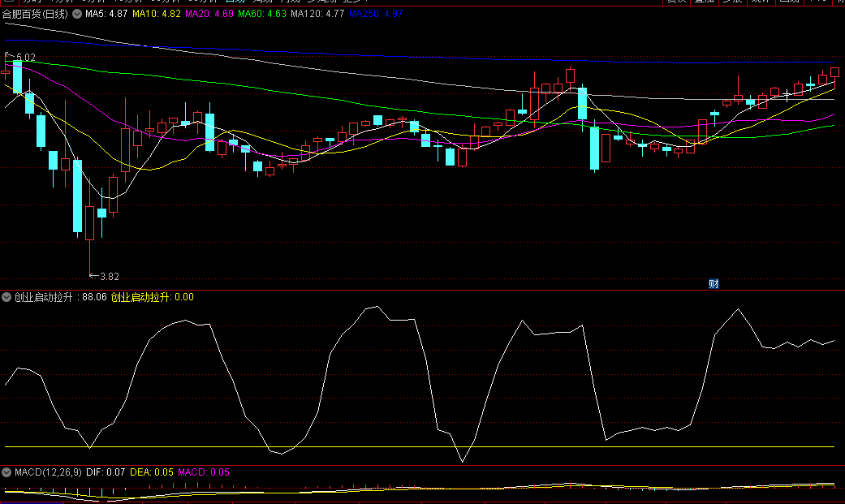Expand the 创业启动拉升 indicator panel menu arrow
This screenshot has width=845, height=504.
[x=6, y=297]
